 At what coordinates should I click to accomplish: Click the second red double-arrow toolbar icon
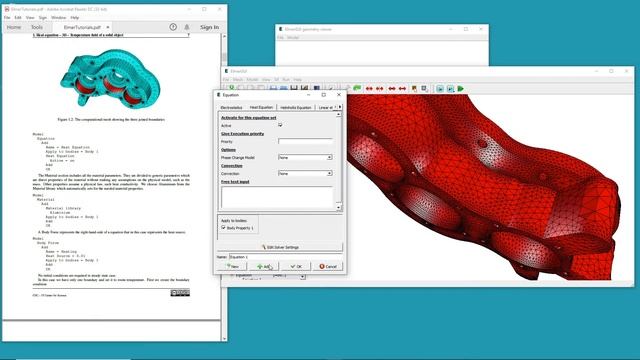coord(380,89)
